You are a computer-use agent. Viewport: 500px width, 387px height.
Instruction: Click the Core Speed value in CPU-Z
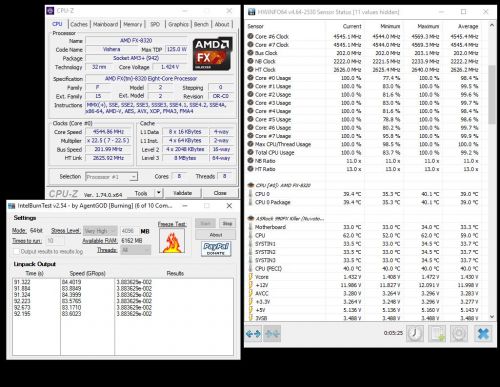pyautogui.click(x=108, y=132)
